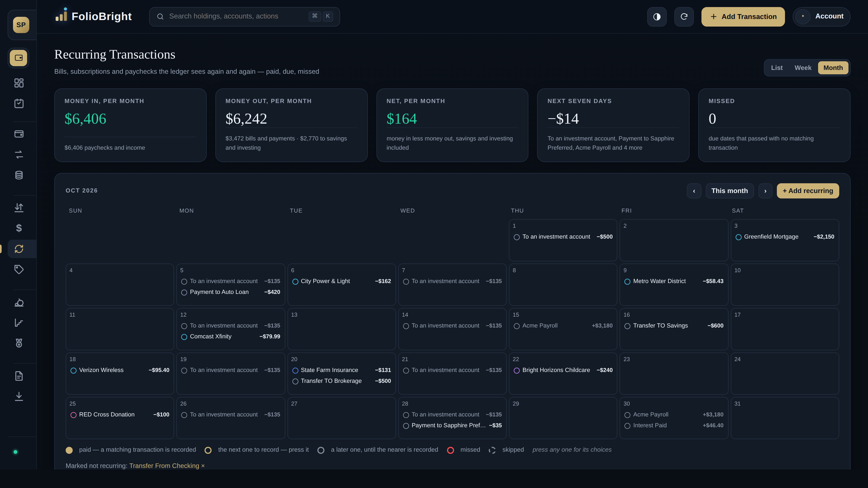Go to previous month chevron
The height and width of the screenshot is (488, 868).
coord(694,191)
